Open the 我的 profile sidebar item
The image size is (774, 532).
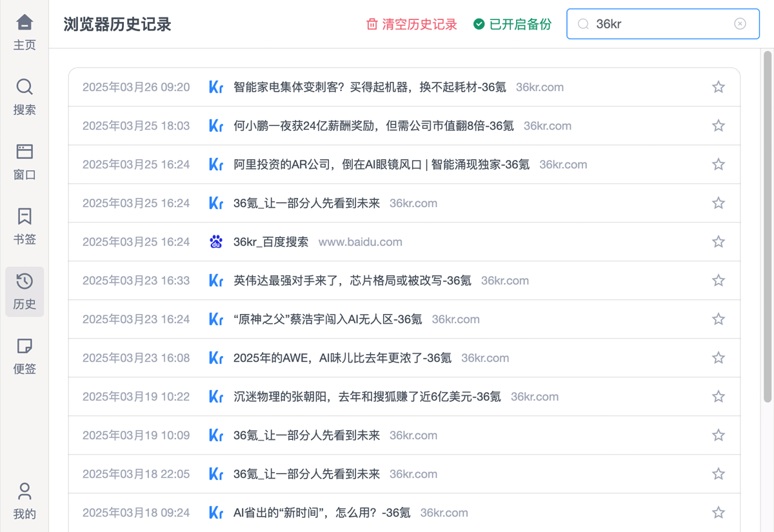(25, 501)
